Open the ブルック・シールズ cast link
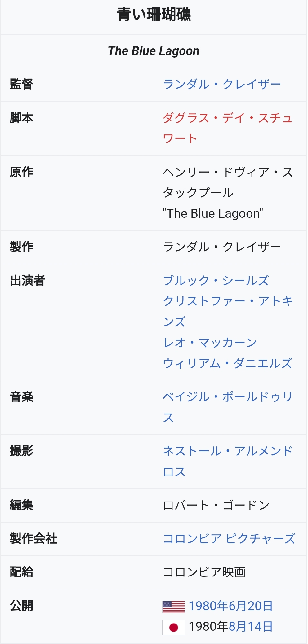Viewport: 308px width, 644px height. (216, 281)
